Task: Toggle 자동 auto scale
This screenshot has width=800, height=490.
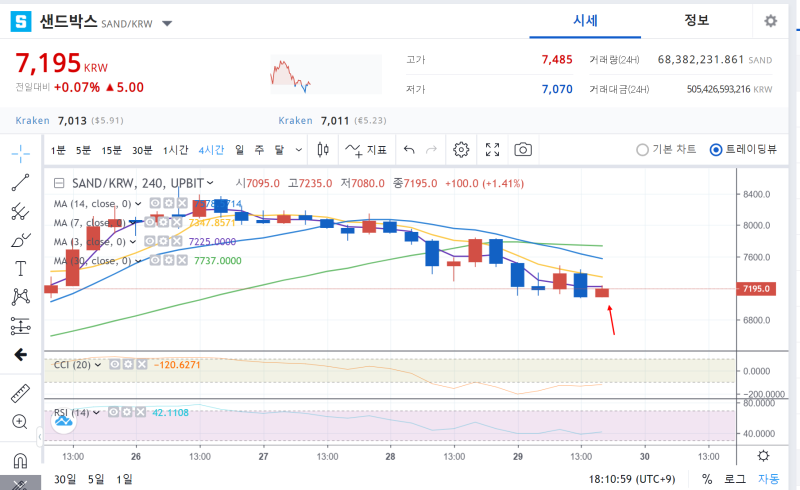Action: [768, 479]
